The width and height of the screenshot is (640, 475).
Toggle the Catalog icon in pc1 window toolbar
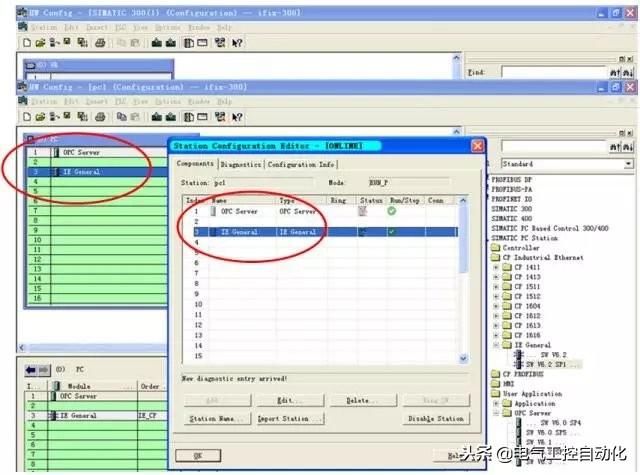tap(189, 117)
